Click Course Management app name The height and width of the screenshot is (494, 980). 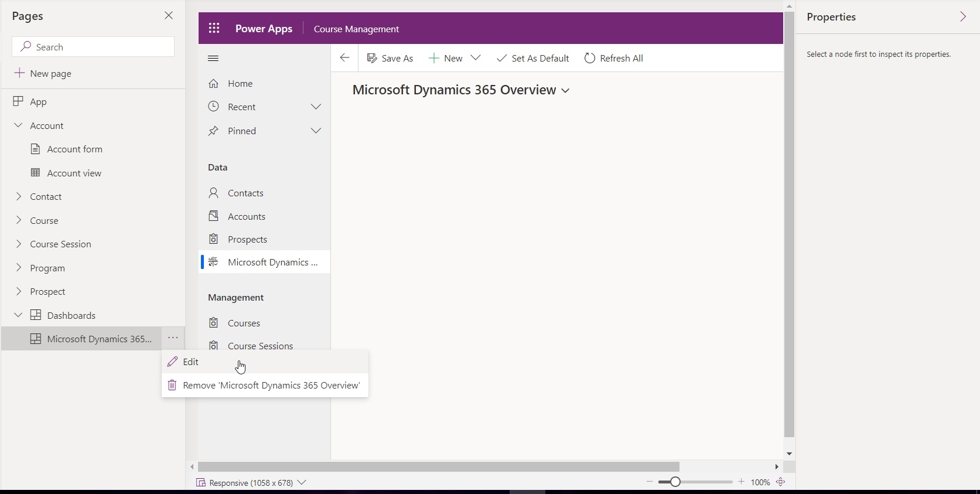tap(356, 29)
